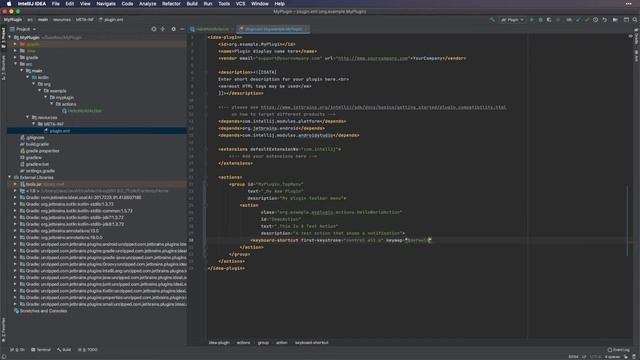This screenshot has width=640, height=360.
Task: Open the Build menu
Action: click(192, 4)
